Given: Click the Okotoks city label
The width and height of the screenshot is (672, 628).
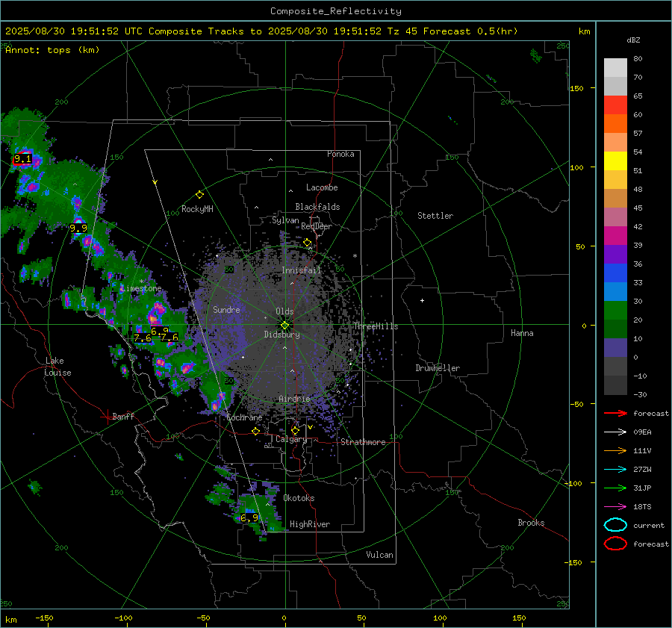Looking at the screenshot, I should point(299,498).
